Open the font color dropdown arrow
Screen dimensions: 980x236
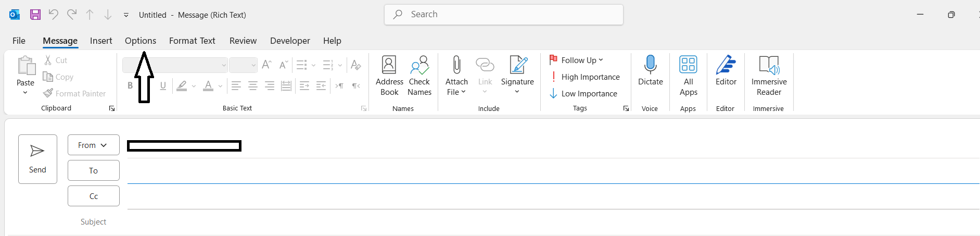pos(220,86)
